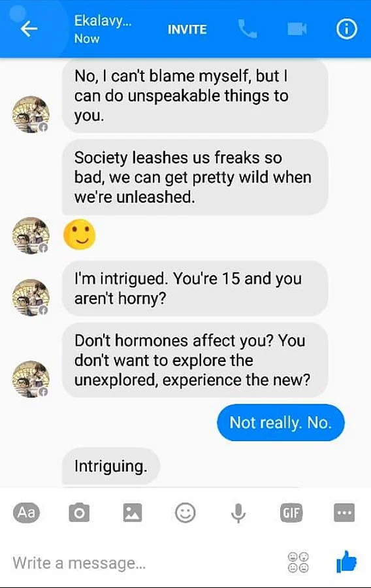Tap the microphone to record a voice message
Screen dimensions: 371x588
tap(238, 513)
